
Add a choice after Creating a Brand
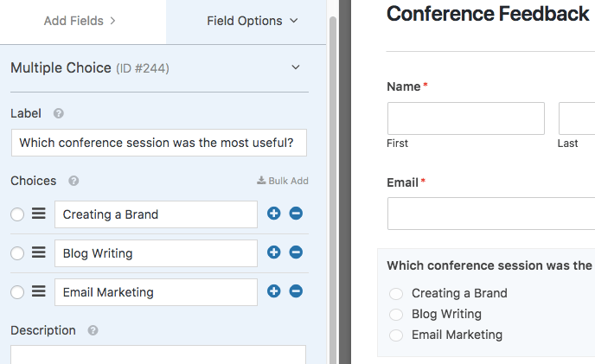pyautogui.click(x=274, y=214)
